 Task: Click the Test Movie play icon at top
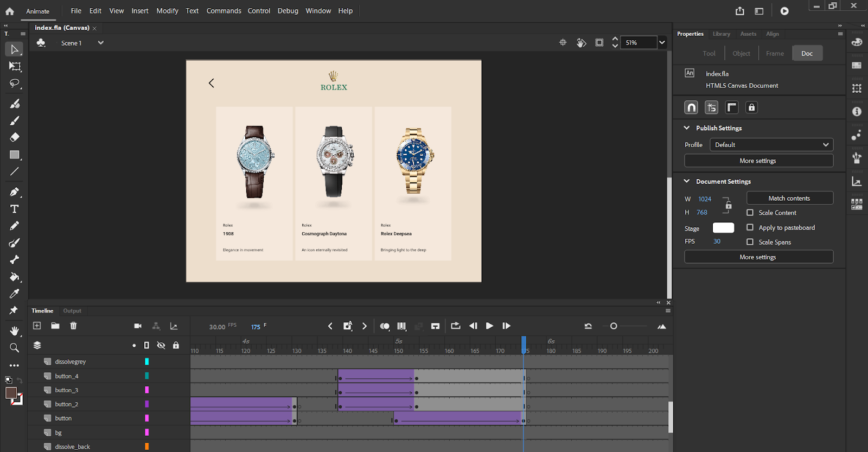point(784,11)
